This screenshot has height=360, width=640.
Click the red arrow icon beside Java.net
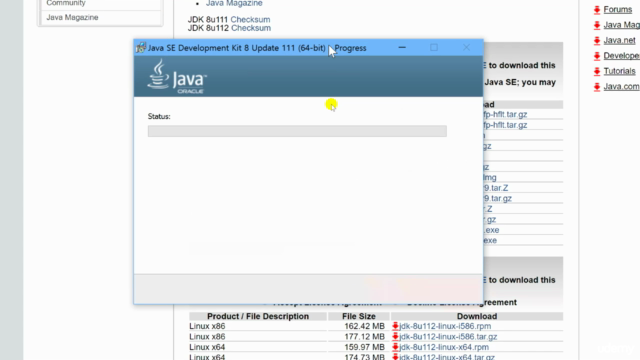[597, 40]
